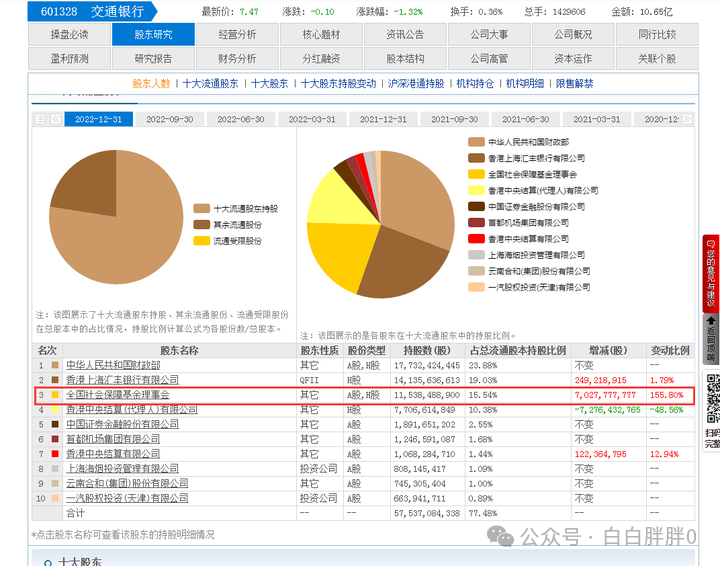This screenshot has height=566, width=720.
Task: Click the 601328 交通银行 stock title banner
Action: [x=92, y=11]
